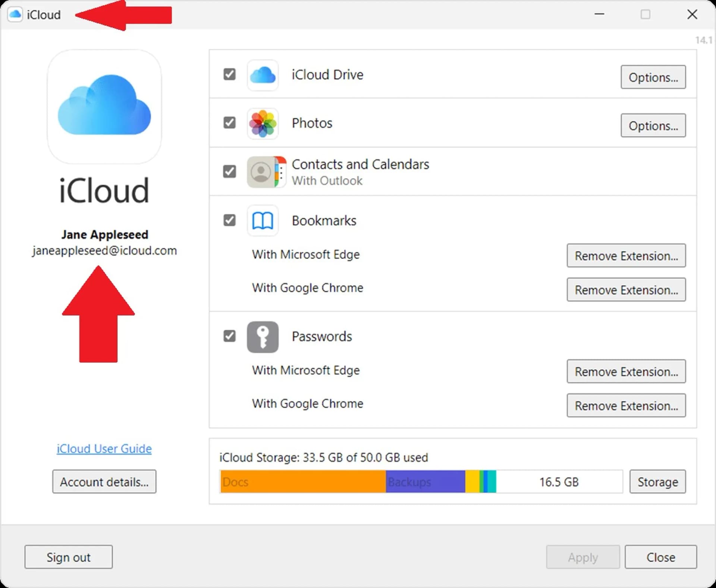716x588 pixels.
Task: Open Options for iCloud Drive
Action: tap(653, 77)
